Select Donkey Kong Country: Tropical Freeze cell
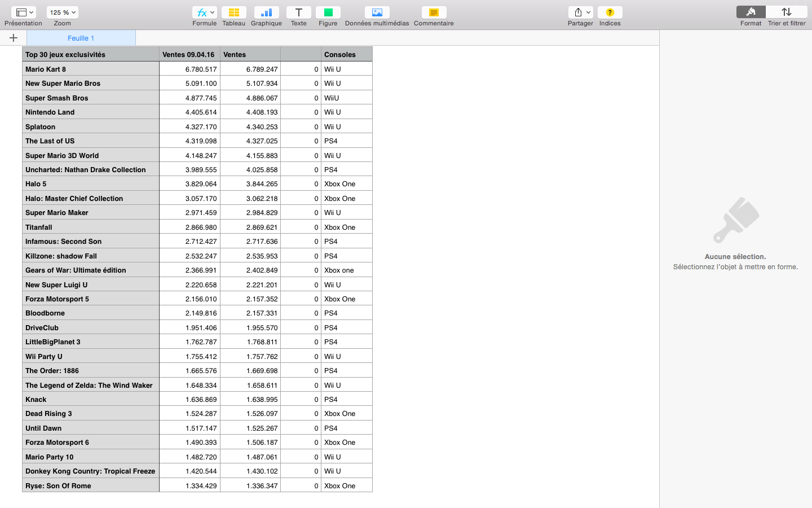Image resolution: width=812 pixels, height=508 pixels. coord(91,471)
